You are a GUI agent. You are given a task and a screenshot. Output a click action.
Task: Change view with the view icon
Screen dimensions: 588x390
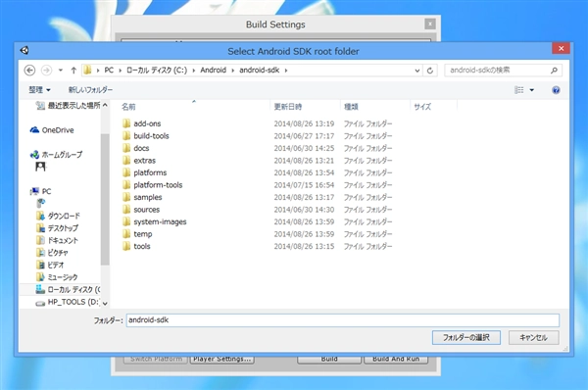(519, 90)
